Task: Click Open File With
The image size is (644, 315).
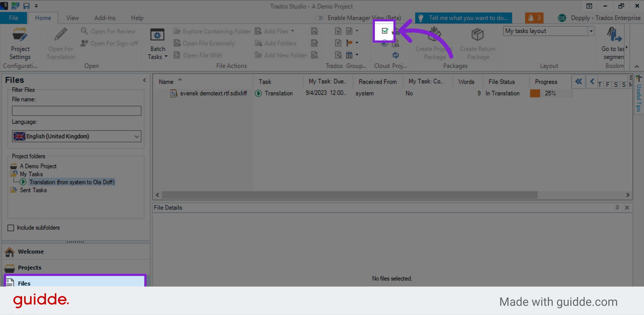Action: click(198, 55)
